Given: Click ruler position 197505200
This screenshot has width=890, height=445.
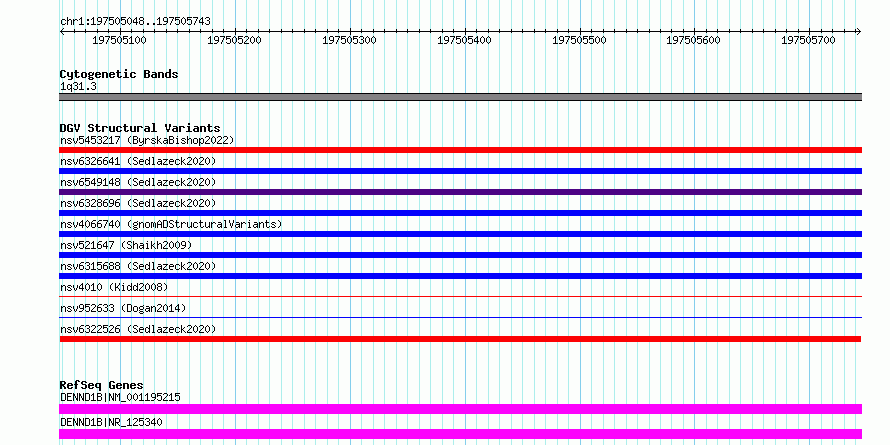Looking at the screenshot, I should [234, 40].
